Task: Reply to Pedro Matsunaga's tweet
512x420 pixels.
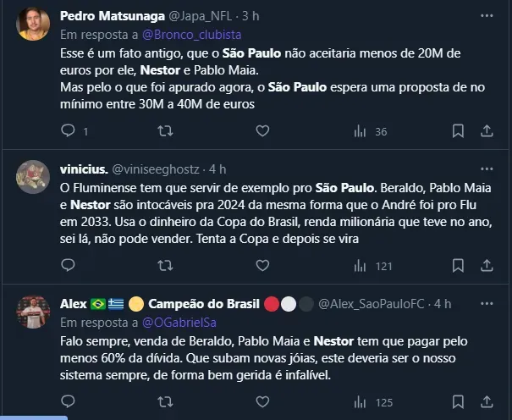Action: tap(70, 130)
